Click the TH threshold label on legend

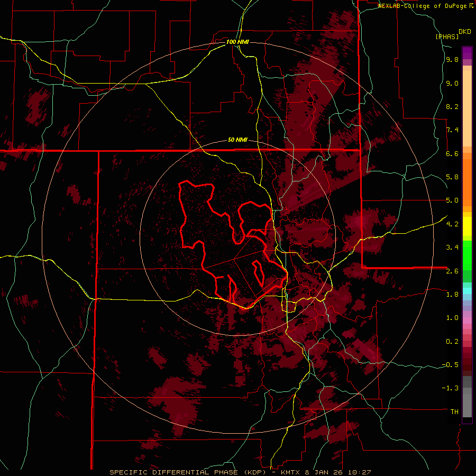pos(454,412)
